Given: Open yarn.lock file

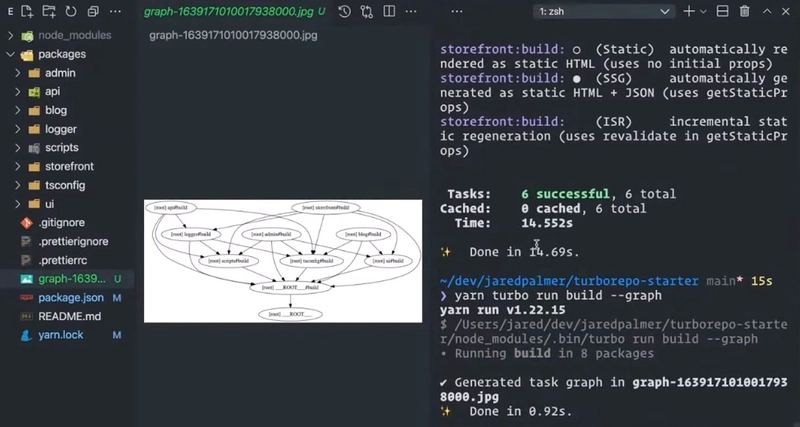Looking at the screenshot, I should point(61,335).
